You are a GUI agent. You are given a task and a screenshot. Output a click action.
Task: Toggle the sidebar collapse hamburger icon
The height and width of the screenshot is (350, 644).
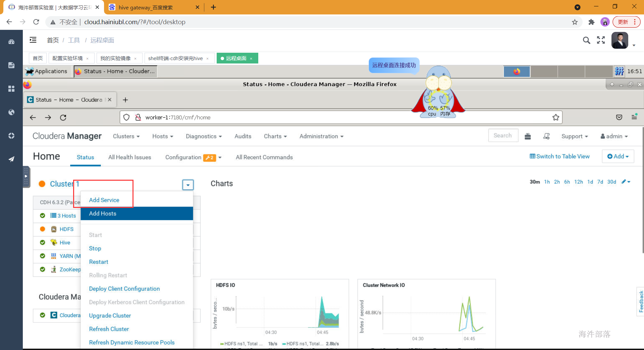click(x=33, y=40)
